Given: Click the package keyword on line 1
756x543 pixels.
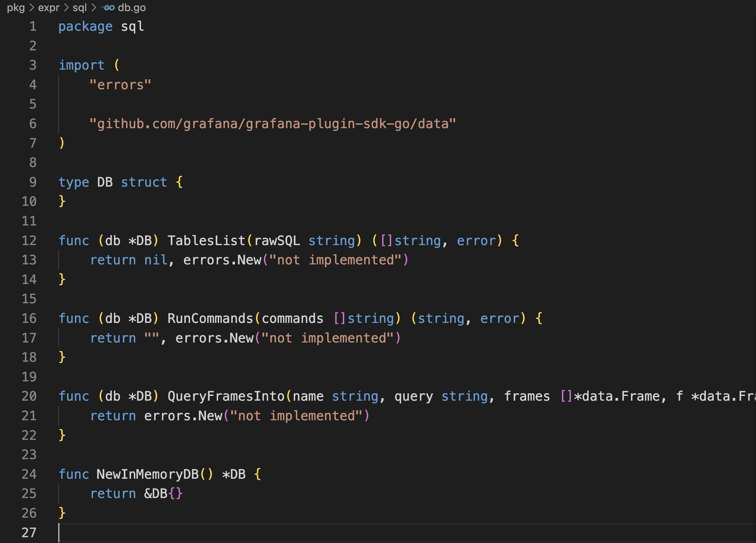Looking at the screenshot, I should [x=86, y=26].
